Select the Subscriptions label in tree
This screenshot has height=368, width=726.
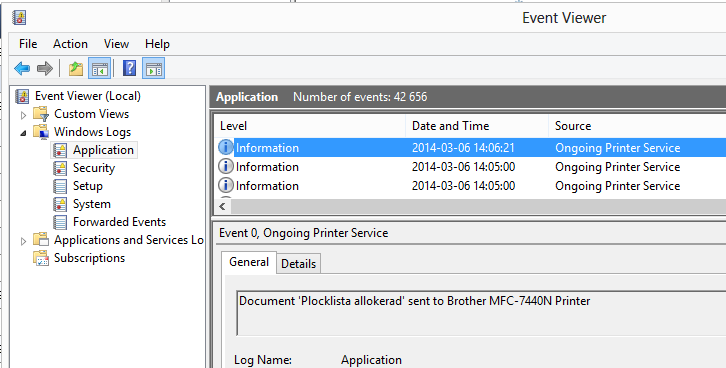click(x=89, y=258)
